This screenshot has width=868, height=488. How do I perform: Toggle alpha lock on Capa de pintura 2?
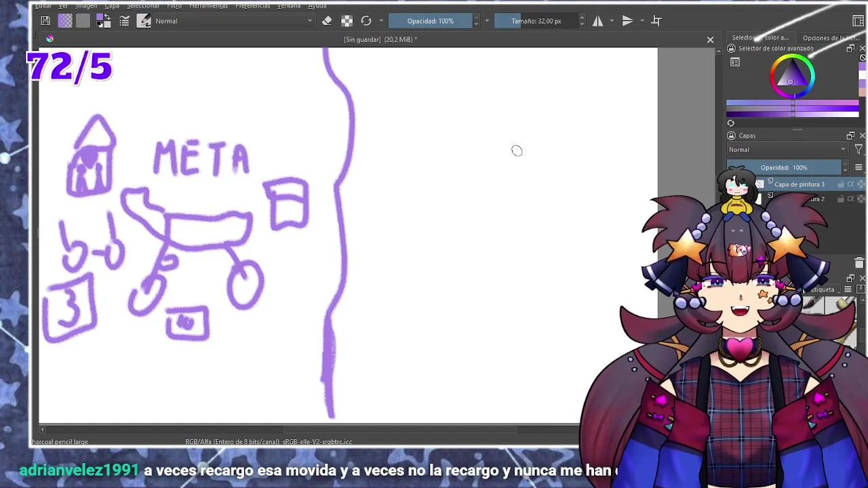[x=850, y=199]
